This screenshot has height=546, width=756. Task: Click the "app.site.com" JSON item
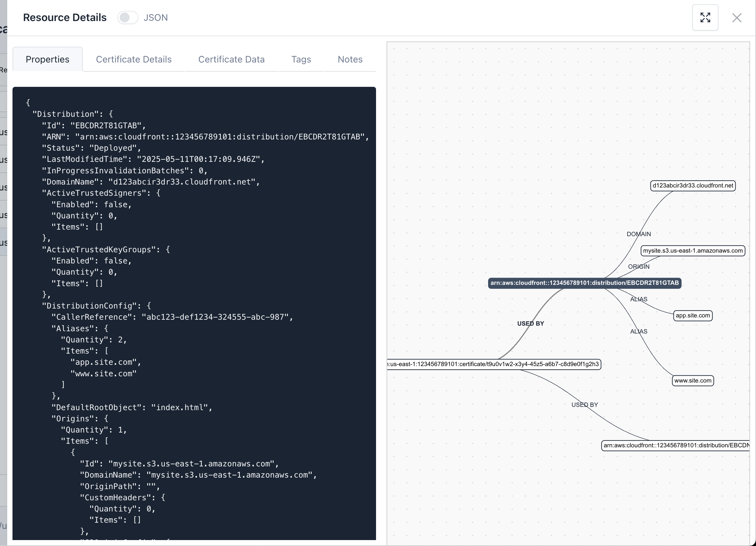[106, 362]
